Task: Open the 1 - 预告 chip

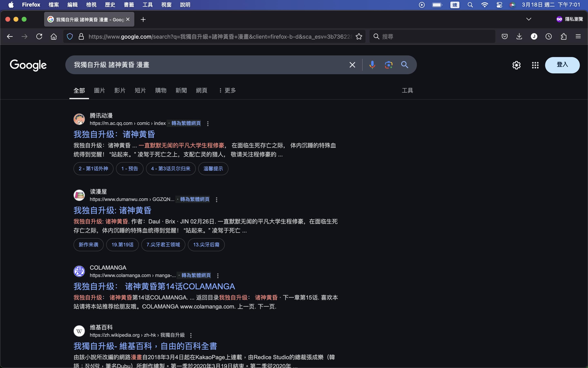Action: [x=129, y=169]
